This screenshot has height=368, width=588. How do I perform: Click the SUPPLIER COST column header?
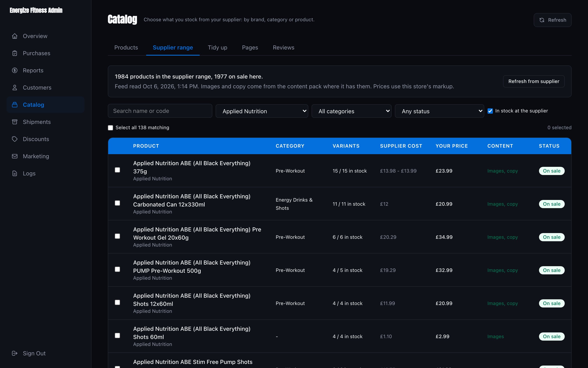click(401, 146)
